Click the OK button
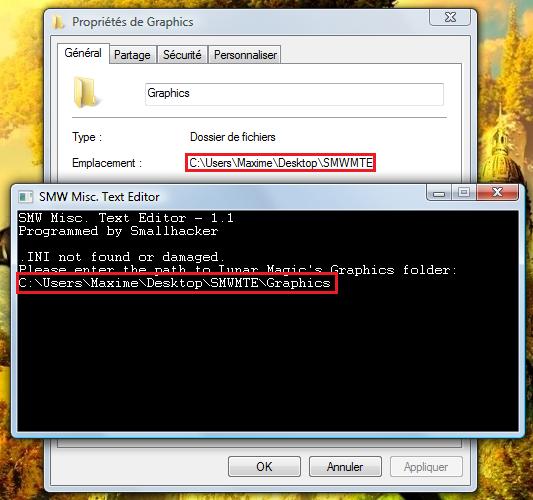 click(264, 467)
